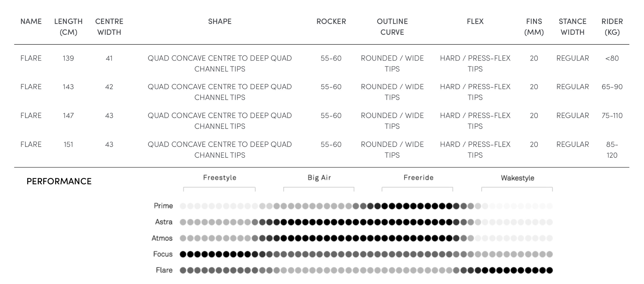Click the CENTRE WIDTH column header
The image size is (644, 284).
(x=109, y=27)
